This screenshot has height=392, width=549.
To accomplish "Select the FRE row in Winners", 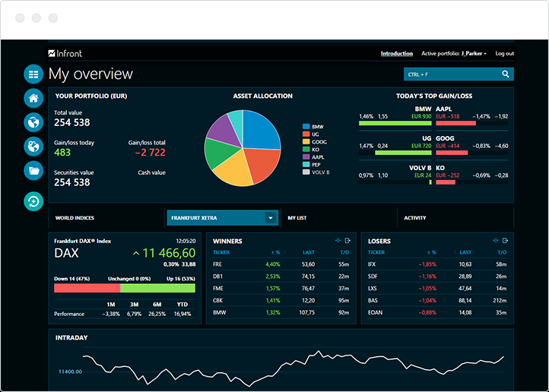I will click(x=281, y=264).
